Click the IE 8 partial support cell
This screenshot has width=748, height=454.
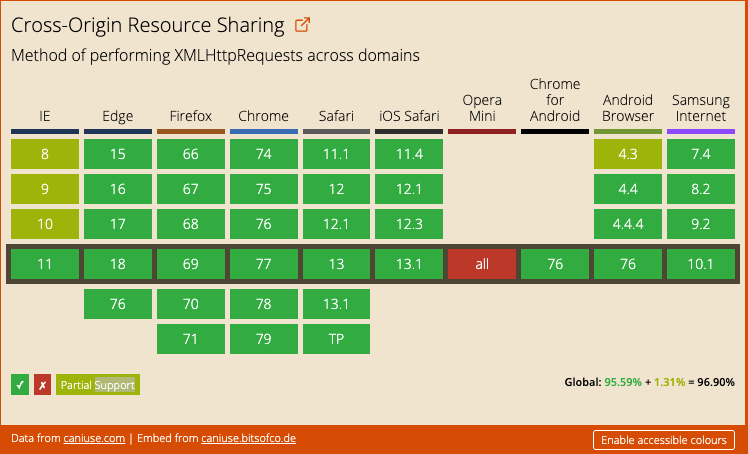[x=45, y=154]
